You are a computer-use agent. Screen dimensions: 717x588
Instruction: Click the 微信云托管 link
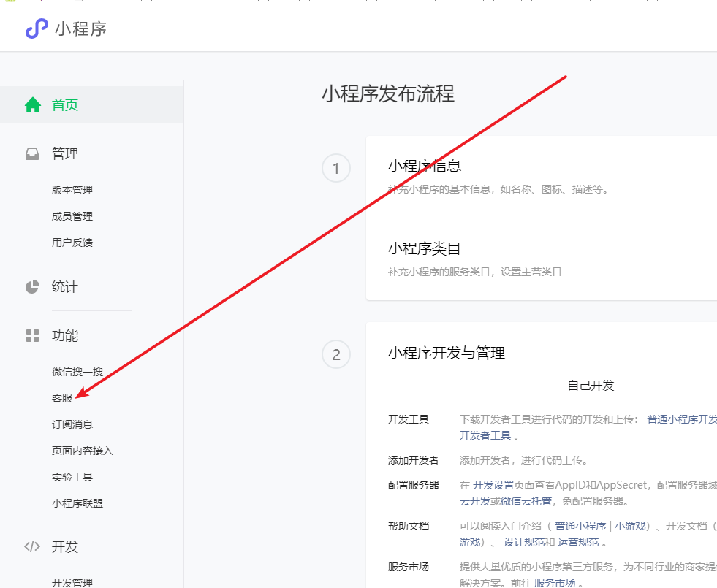click(526, 501)
